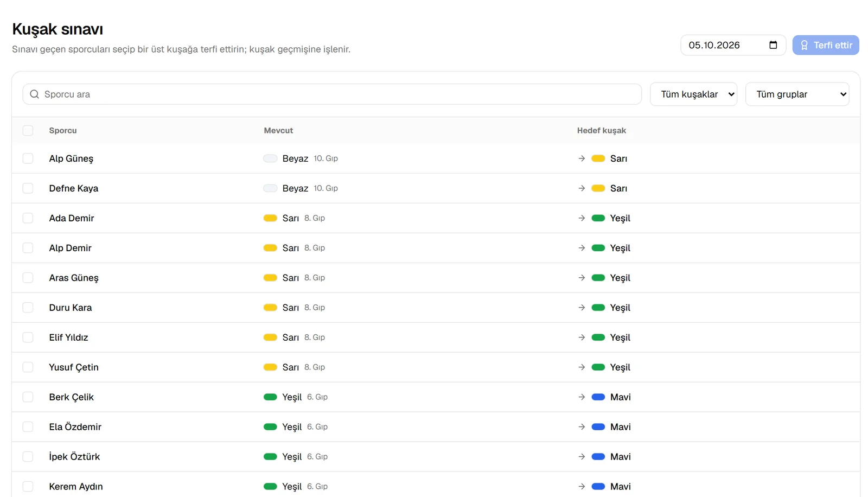The height and width of the screenshot is (497, 868).
Task: Focus the Sporcu ara search field
Action: point(332,94)
